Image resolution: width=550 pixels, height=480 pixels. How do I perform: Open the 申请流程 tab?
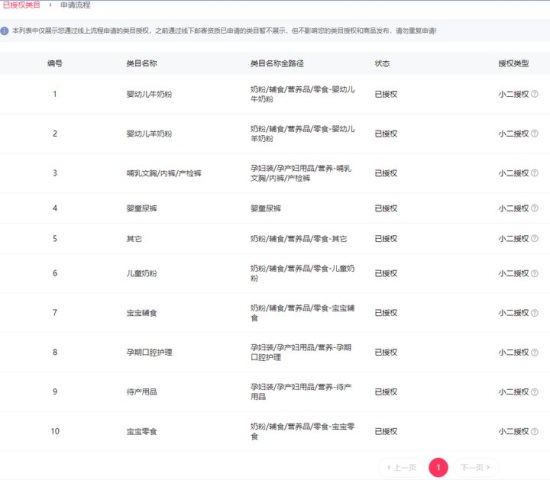coord(75,5)
